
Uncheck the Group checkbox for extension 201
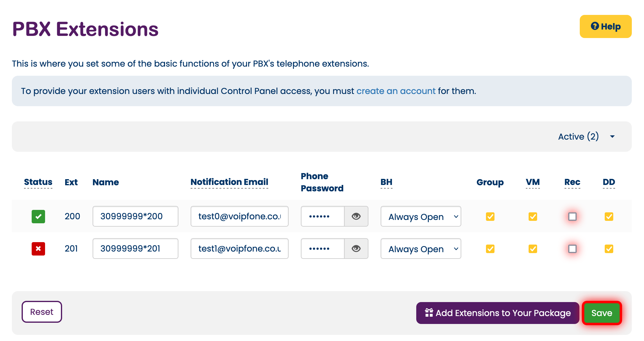(x=490, y=249)
